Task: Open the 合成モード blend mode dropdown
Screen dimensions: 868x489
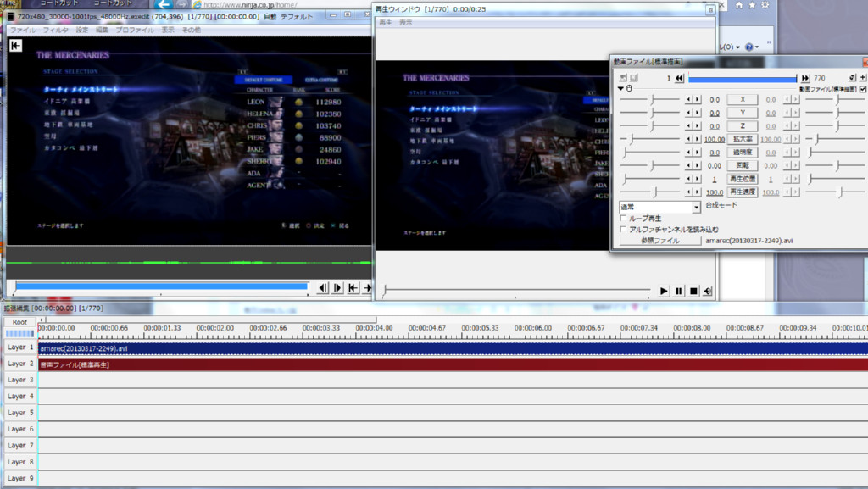Action: click(x=659, y=206)
